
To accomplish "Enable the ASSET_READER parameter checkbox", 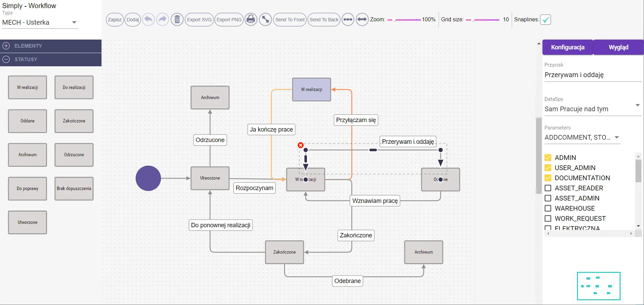I will click(x=548, y=188).
